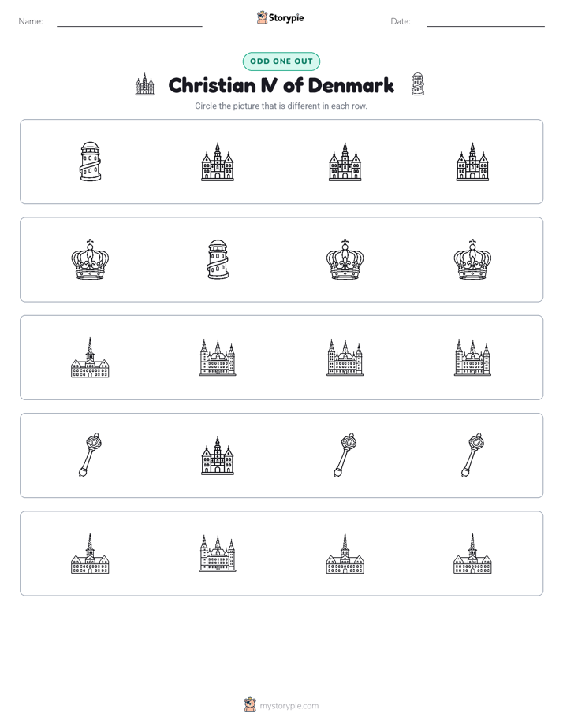Click the first crown in row two
The image size is (563, 728).
point(90,259)
